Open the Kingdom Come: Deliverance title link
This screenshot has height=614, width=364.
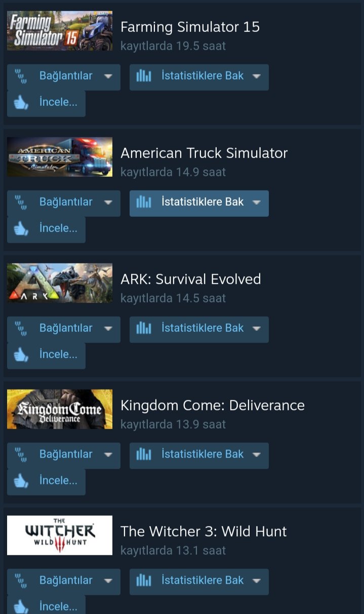pyautogui.click(x=213, y=405)
